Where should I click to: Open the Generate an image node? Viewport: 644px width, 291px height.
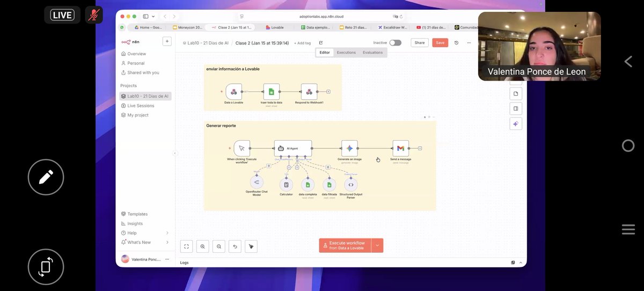[x=349, y=148]
